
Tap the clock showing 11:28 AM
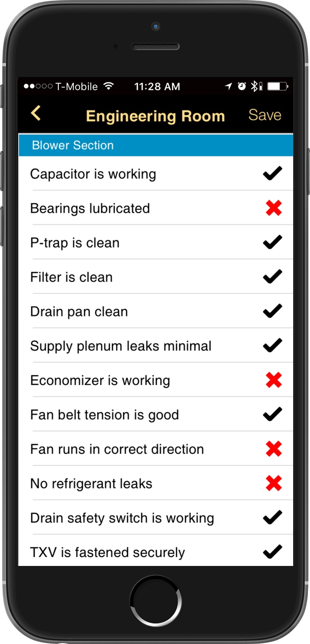pos(157,86)
